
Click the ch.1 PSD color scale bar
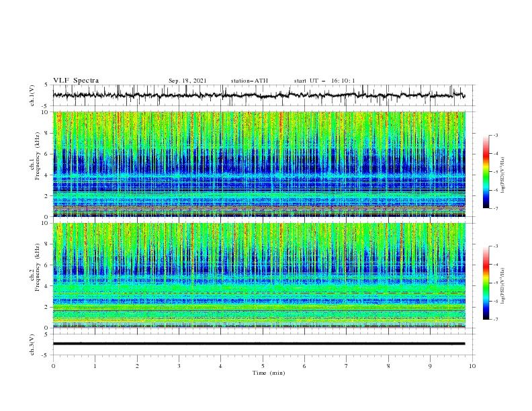coord(486,172)
